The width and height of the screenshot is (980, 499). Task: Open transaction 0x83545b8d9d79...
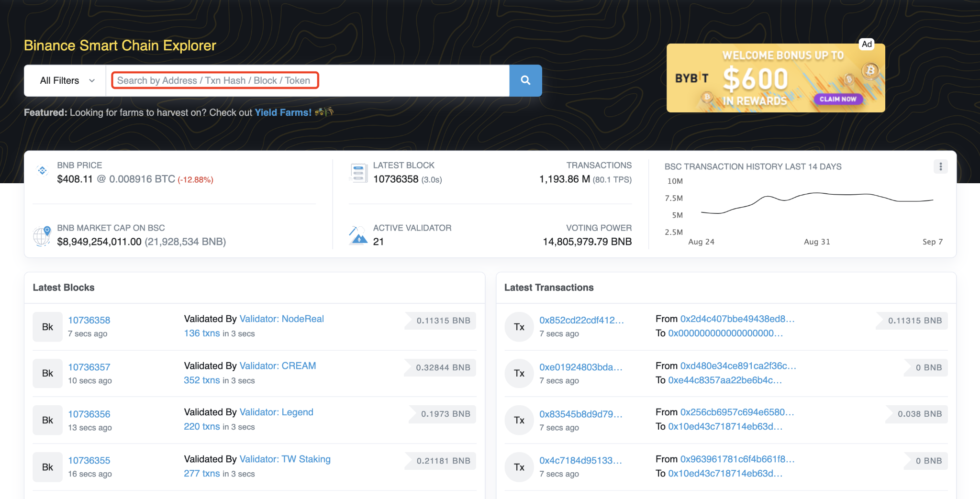coord(581,414)
